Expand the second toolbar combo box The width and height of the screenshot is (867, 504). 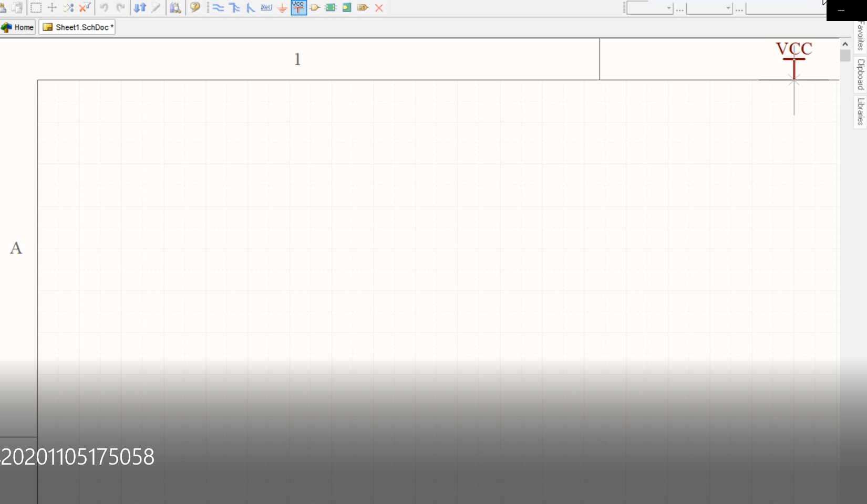pyautogui.click(x=728, y=8)
